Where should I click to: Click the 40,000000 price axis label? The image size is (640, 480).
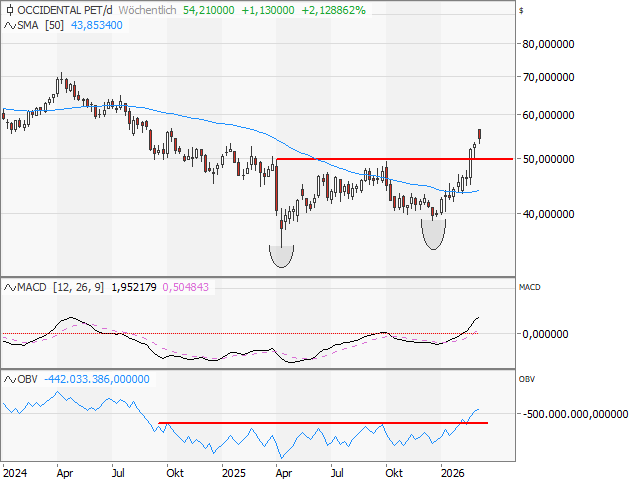(548, 214)
